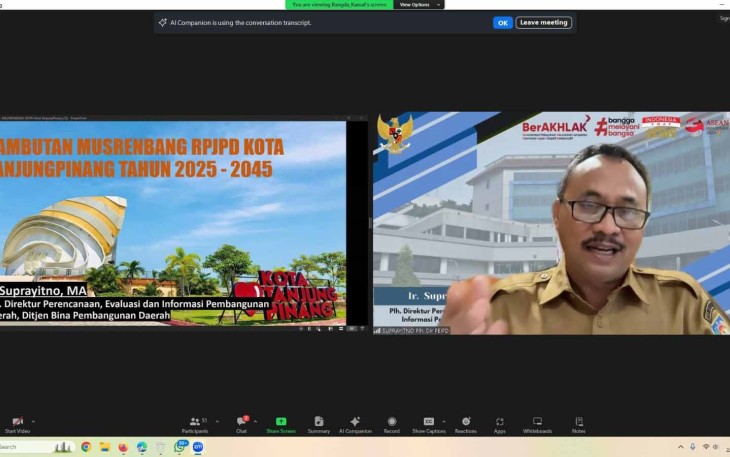730x457 pixels.
Task: Click the AI Companion sparkle icon in notice
Action: point(162,22)
